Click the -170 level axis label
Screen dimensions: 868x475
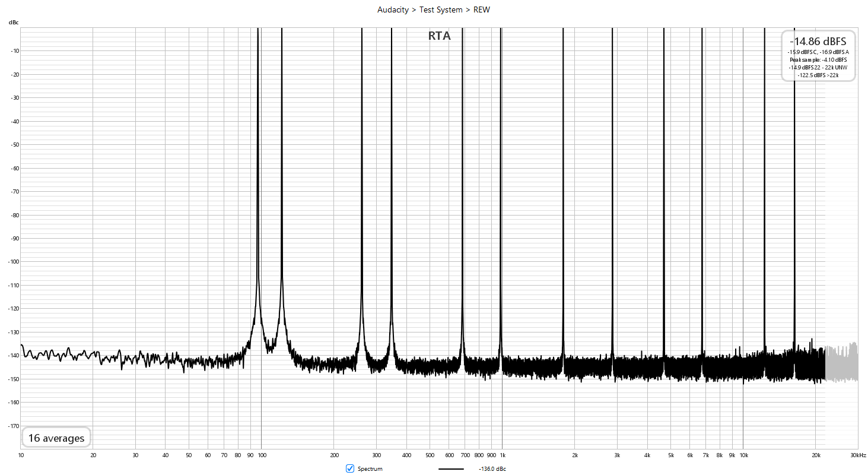12,425
